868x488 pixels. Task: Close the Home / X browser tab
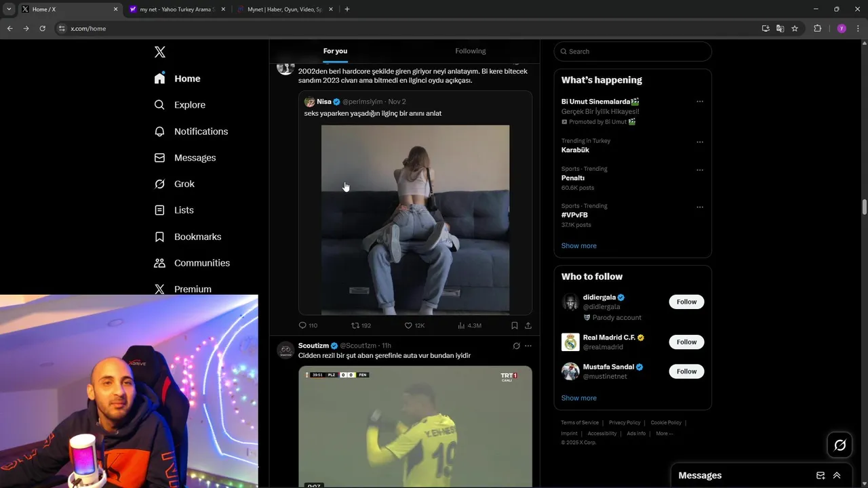115,9
